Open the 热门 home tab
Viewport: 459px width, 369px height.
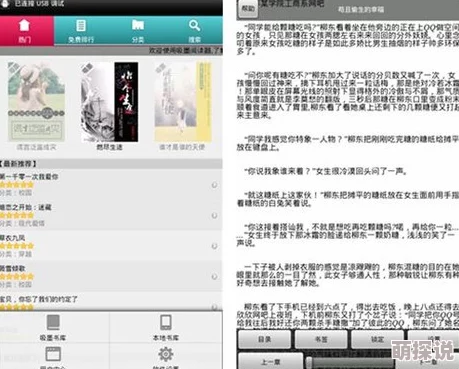tap(26, 31)
